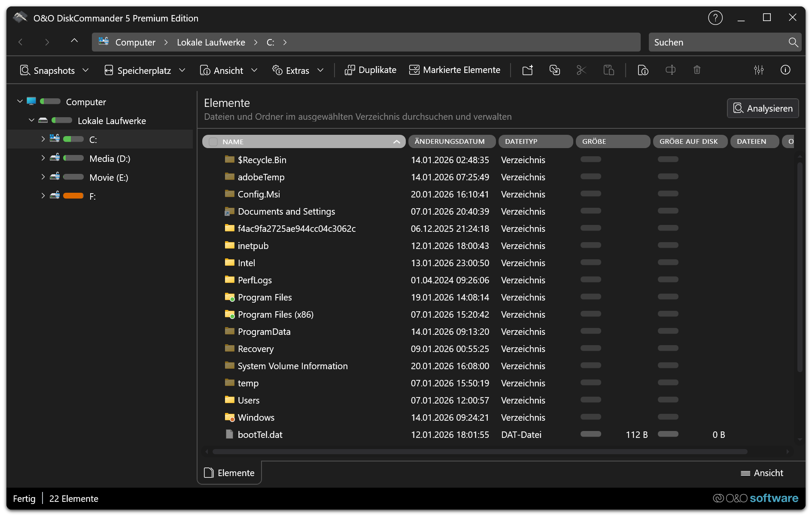Open file properties icon in toolbar
The image size is (812, 516).
[x=643, y=70]
